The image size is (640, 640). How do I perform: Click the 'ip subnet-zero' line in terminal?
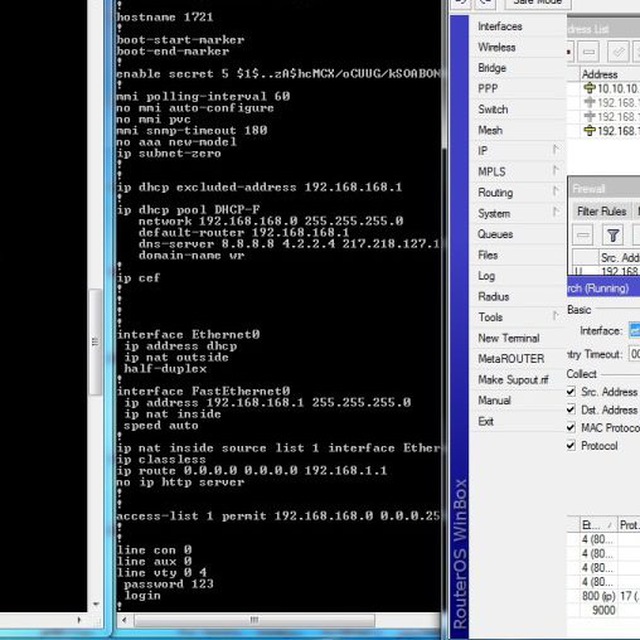coord(169,153)
